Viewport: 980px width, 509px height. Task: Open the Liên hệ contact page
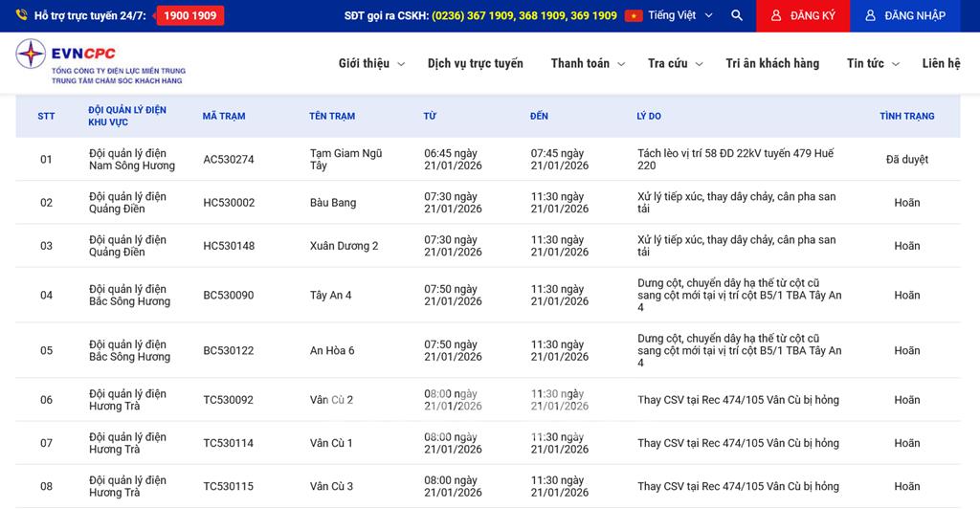(x=941, y=64)
